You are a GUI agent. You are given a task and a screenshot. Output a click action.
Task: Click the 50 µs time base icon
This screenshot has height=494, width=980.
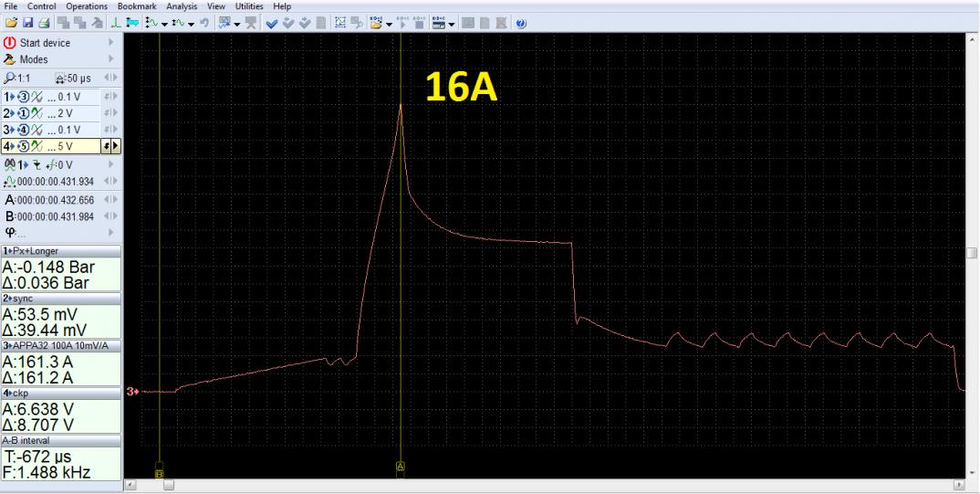pos(60,79)
